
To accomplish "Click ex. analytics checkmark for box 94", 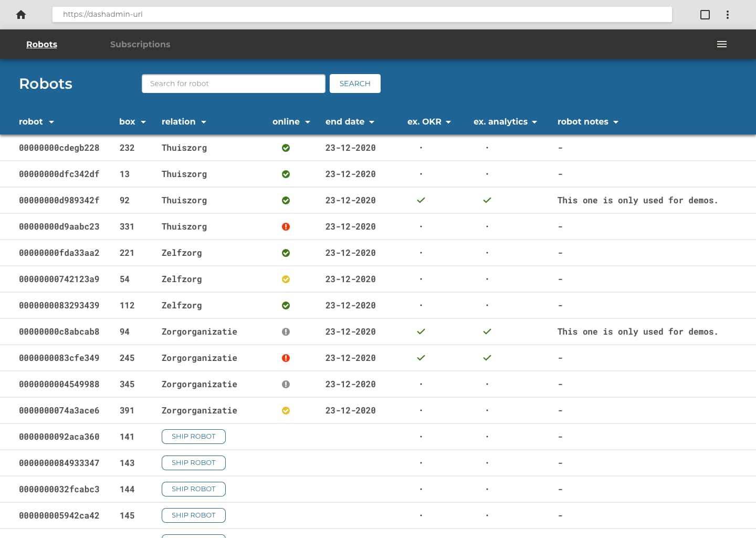I will [487, 332].
